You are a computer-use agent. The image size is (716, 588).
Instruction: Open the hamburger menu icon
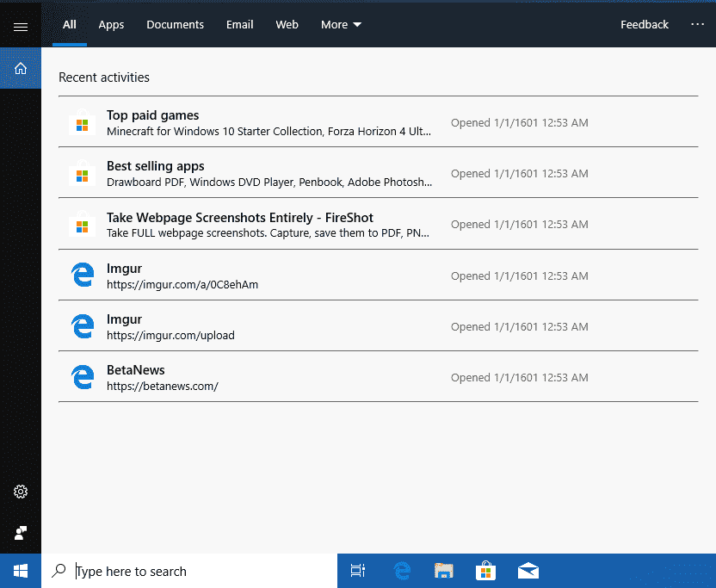coord(21,27)
